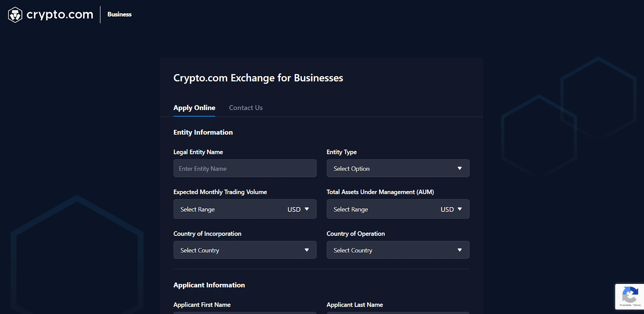Open Expected Monthly Trading Volume range dropdown
Screen dimensions: 644x314
245,209
